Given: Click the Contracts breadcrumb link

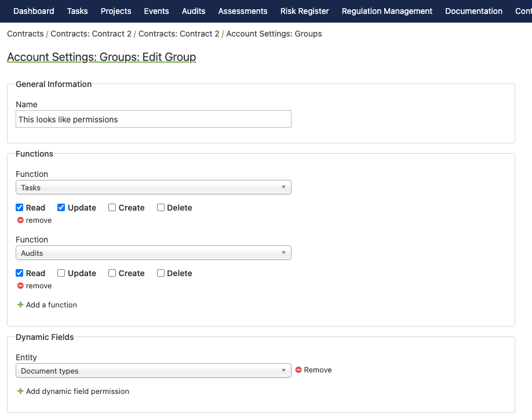Looking at the screenshot, I should (x=25, y=34).
